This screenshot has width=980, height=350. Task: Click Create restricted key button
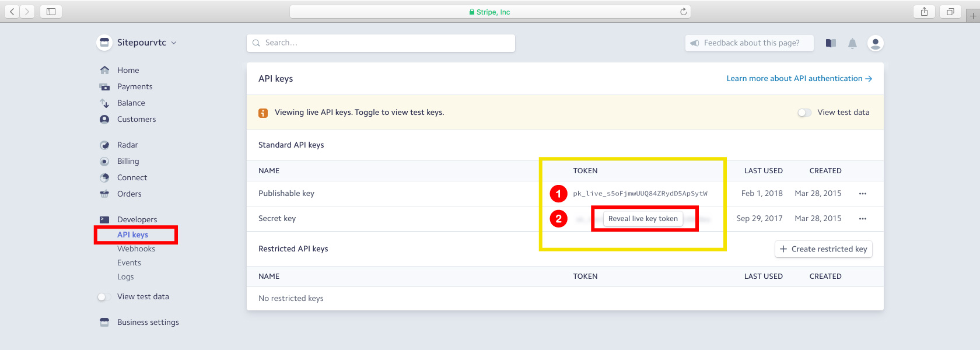coord(823,249)
